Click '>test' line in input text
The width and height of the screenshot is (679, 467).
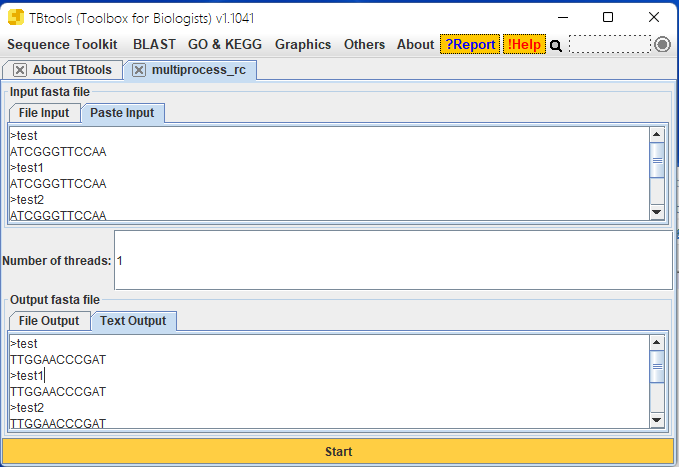coord(24,136)
